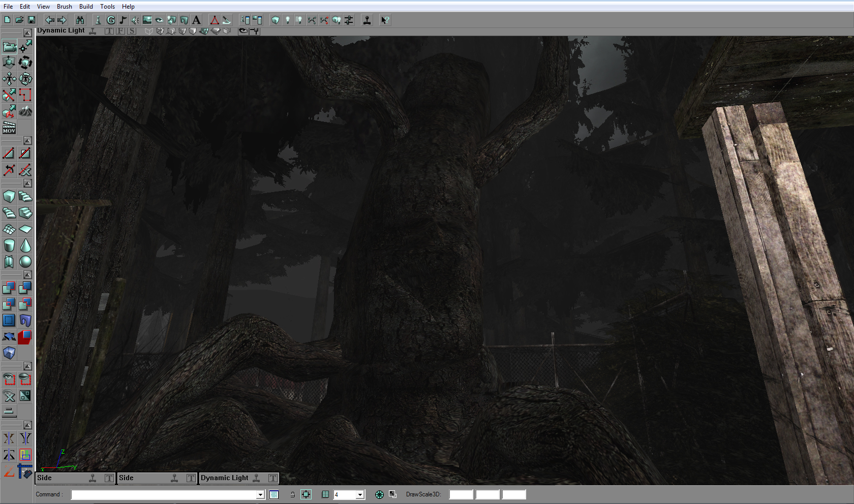This screenshot has width=854, height=504.
Task: Open the Texture browser from toolbar
Action: pyautogui.click(x=147, y=20)
